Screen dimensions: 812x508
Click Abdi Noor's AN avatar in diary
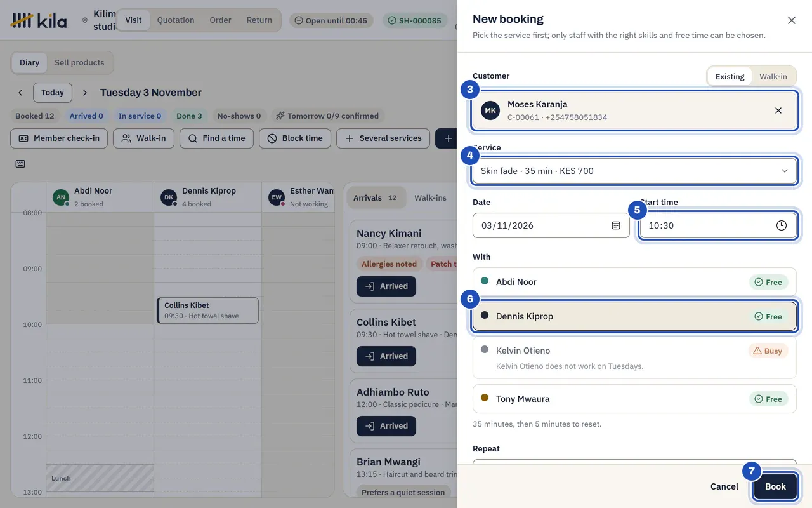pyautogui.click(x=61, y=197)
